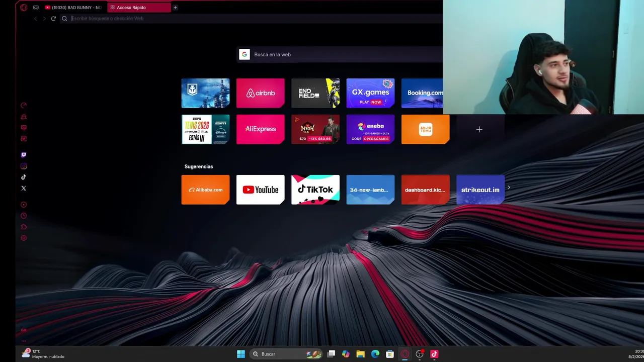This screenshot has height=362, width=644.
Task: Open the Opera GX main menu logo
Action: pyautogui.click(x=24, y=8)
